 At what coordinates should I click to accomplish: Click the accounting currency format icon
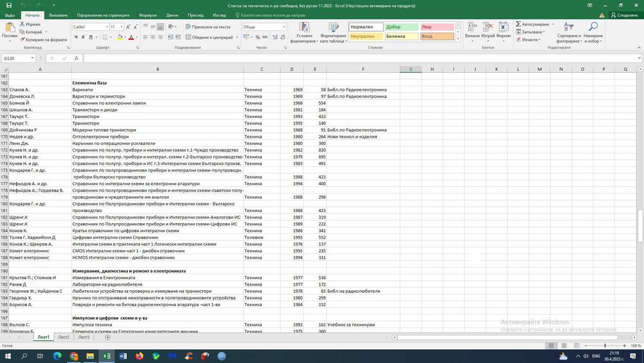click(x=246, y=37)
